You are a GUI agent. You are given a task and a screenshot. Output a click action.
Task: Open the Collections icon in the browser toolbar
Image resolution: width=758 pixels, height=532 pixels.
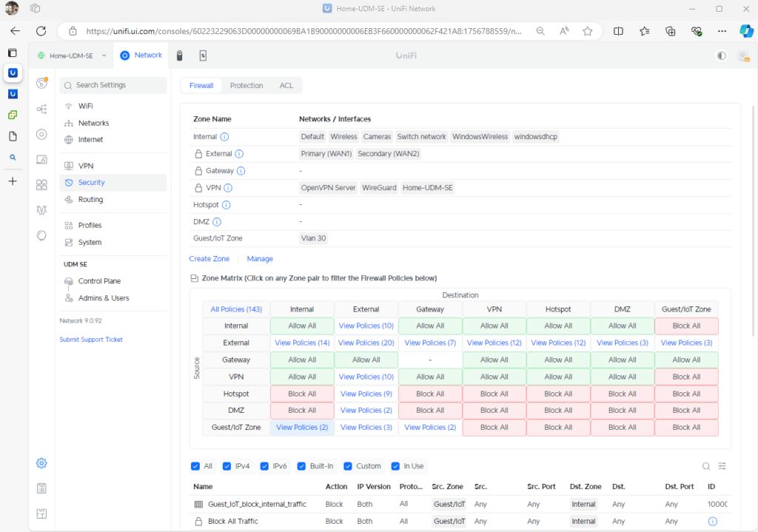pos(671,31)
